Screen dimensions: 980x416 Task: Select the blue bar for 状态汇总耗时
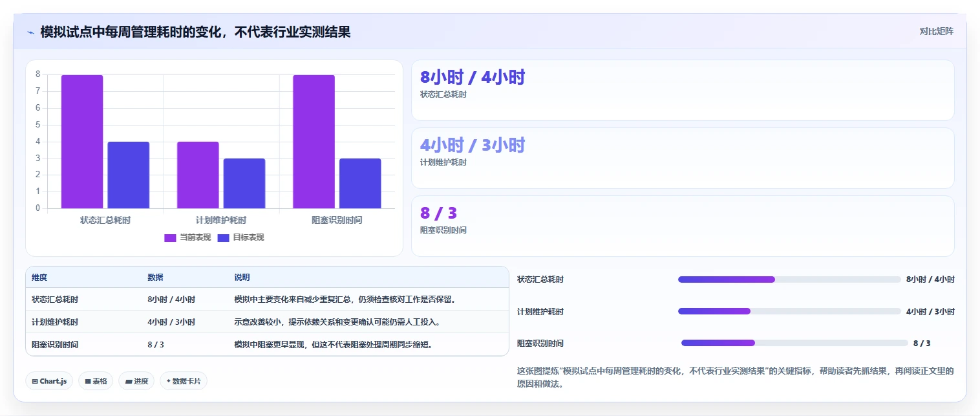(129, 175)
